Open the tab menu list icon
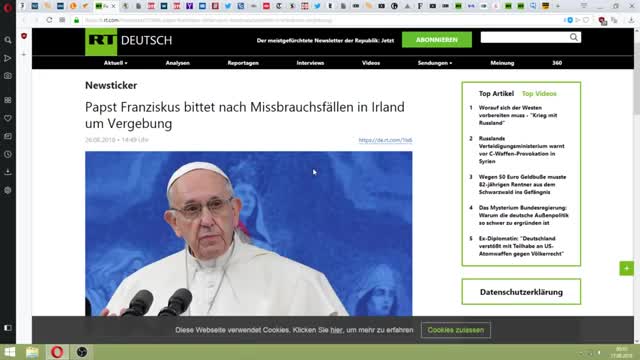640x360 pixels. (584, 6)
